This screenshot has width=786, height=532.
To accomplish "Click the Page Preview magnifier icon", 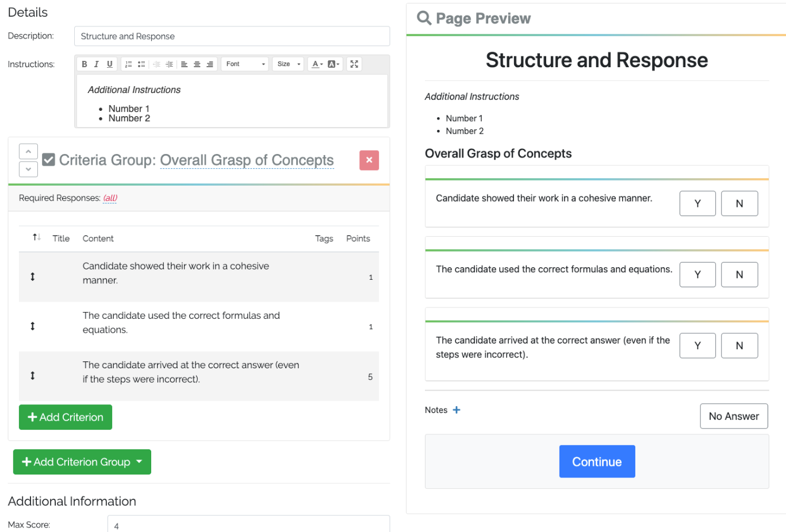I will [x=424, y=18].
